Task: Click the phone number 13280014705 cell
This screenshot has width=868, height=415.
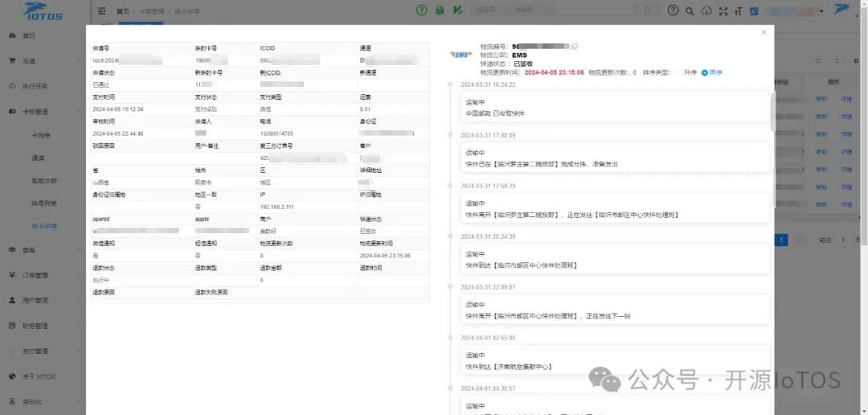Action: (276, 134)
